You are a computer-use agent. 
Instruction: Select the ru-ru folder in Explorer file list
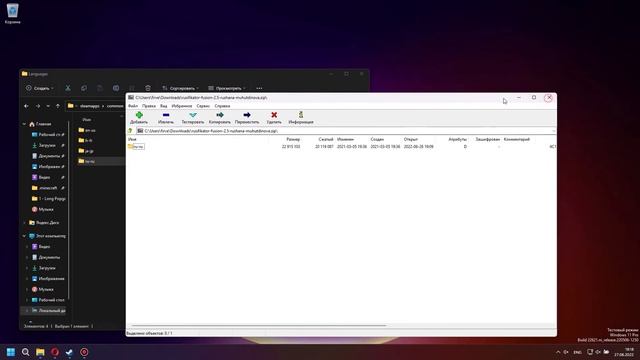pos(101,161)
